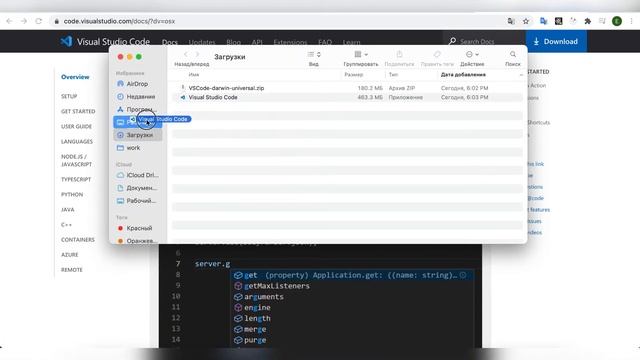Screen dimensions: 640x360
Task: Open the SETUP section in the docs sidebar
Action: [x=69, y=96]
